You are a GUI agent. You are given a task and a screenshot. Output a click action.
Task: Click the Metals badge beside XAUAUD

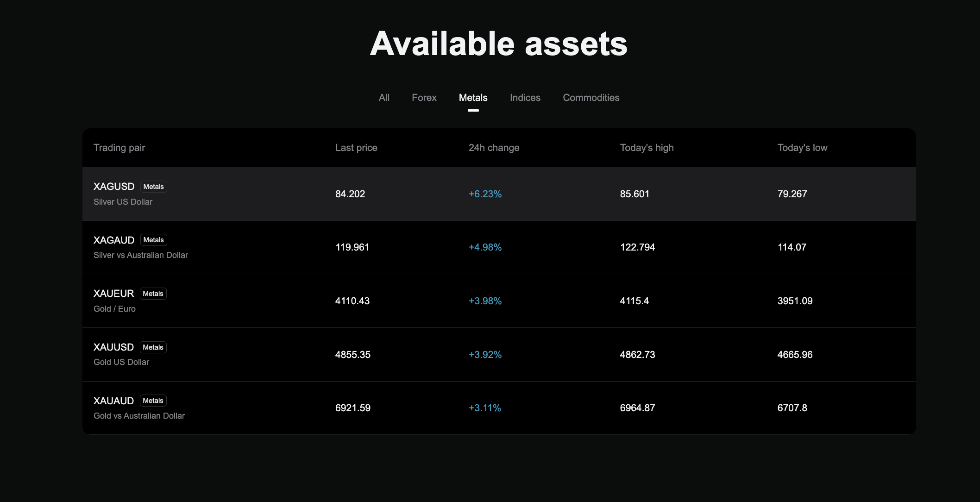(x=153, y=401)
